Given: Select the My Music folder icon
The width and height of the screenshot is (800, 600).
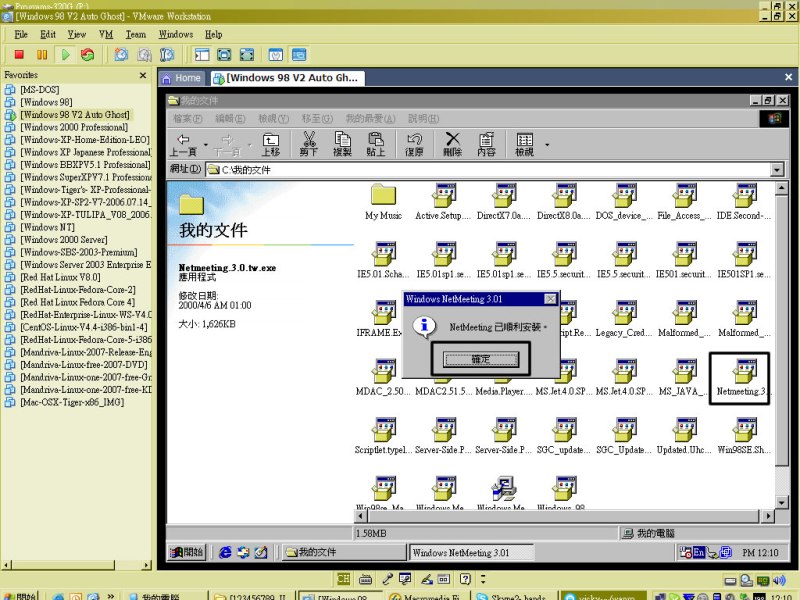Looking at the screenshot, I should [383, 202].
